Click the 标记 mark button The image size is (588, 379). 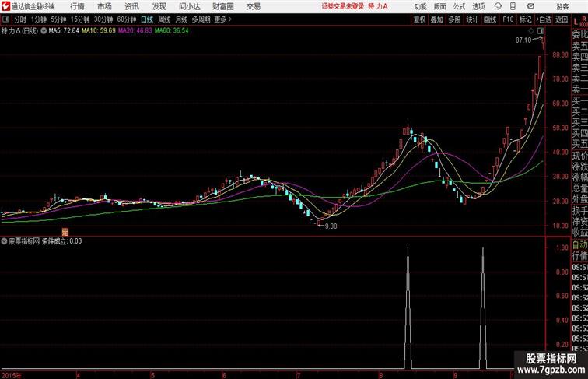(x=525, y=19)
